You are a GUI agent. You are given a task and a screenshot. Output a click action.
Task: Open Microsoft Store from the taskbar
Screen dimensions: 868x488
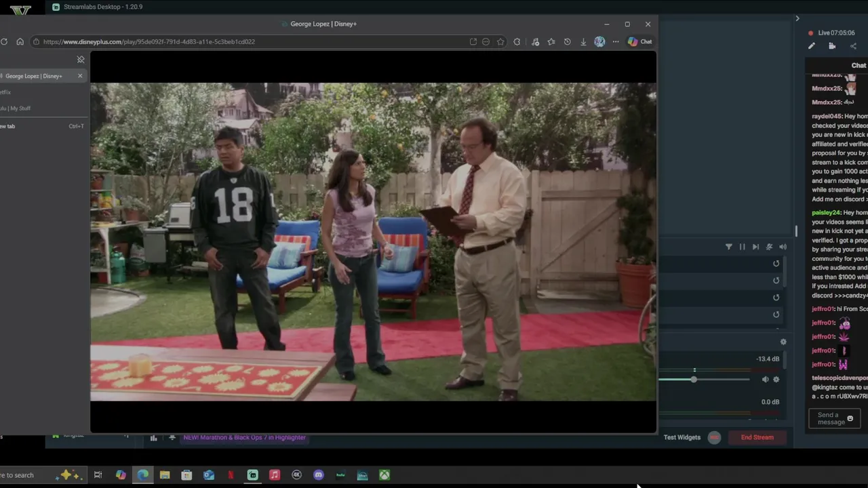186,475
